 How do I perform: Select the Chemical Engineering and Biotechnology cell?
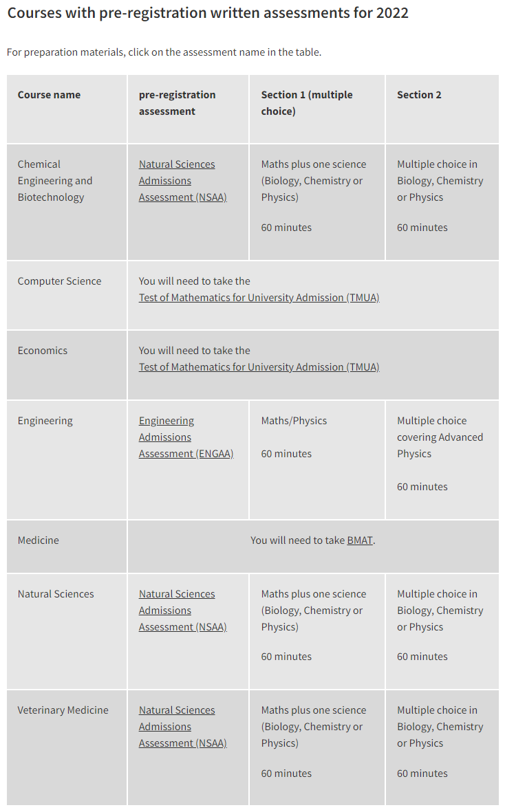[67, 202]
